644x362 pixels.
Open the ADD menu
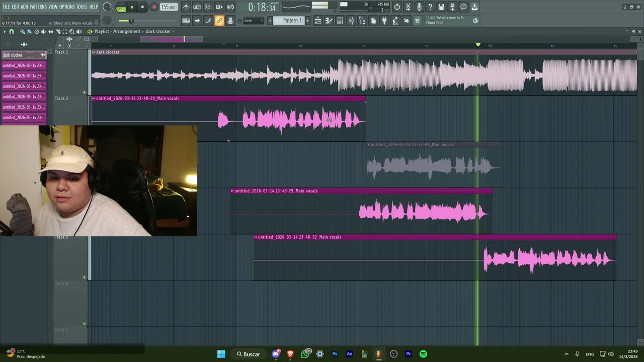click(x=25, y=7)
